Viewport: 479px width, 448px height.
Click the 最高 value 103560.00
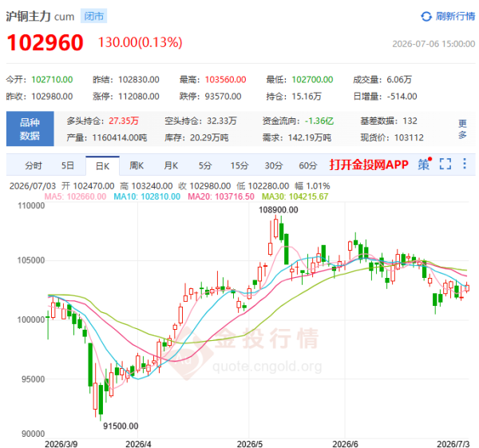(x=225, y=80)
